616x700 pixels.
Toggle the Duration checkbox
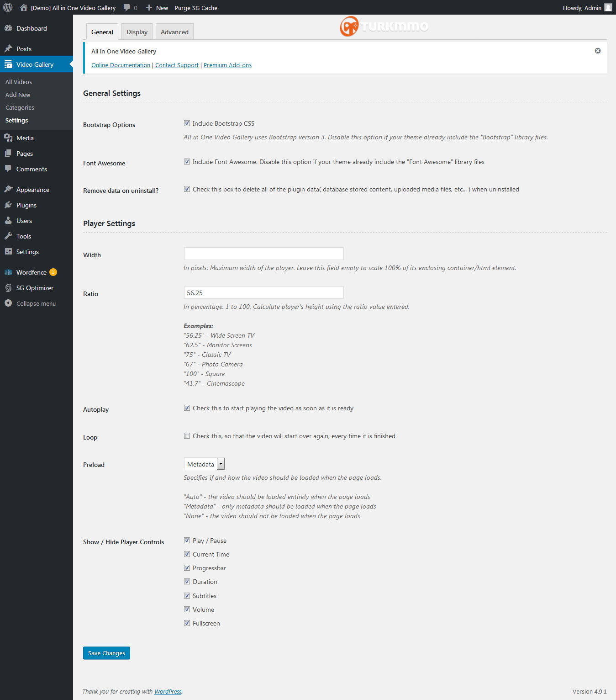click(187, 581)
